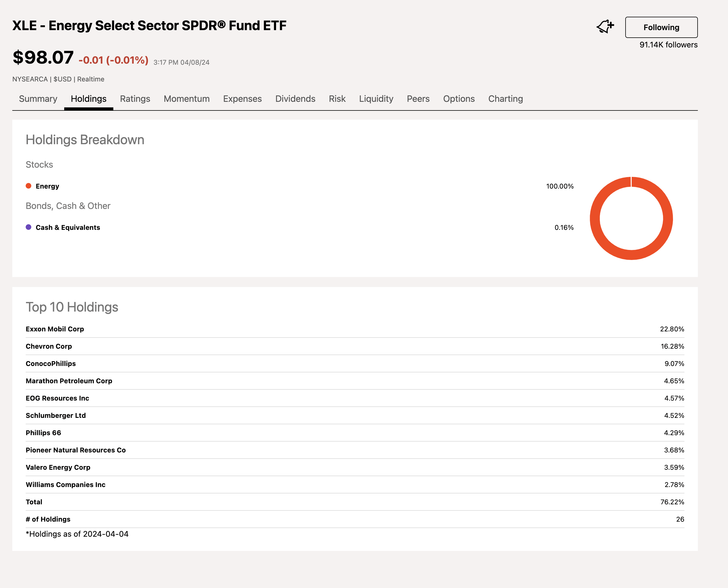Click the Following button
Viewport: 728px width, 588px height.
(x=661, y=27)
